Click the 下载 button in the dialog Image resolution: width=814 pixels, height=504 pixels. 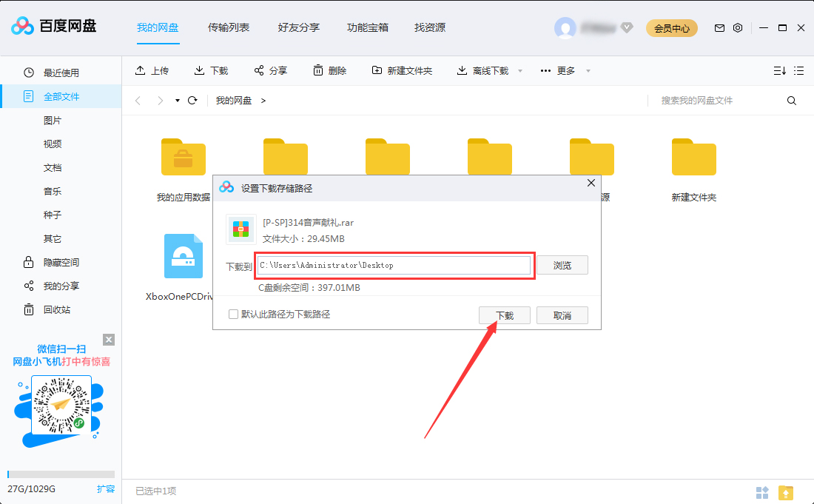coord(504,315)
